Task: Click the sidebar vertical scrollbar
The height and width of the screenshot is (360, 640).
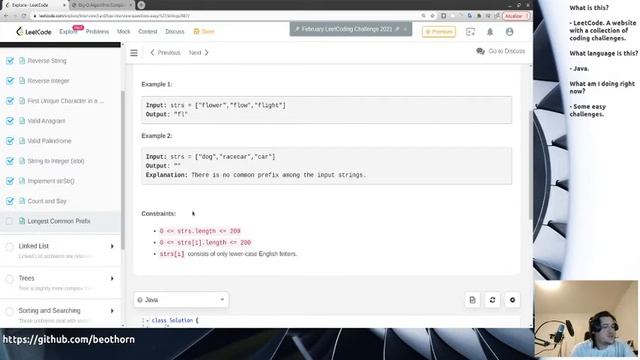Action: click(122, 169)
